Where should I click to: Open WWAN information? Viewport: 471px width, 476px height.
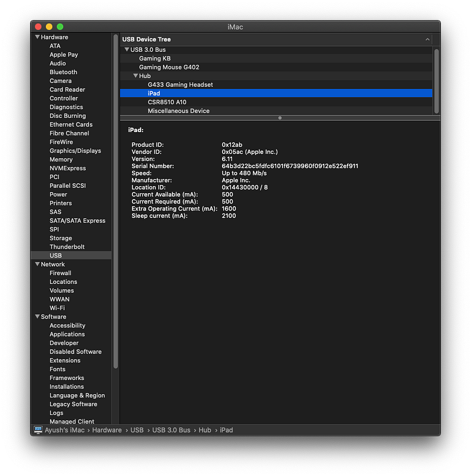pyautogui.click(x=59, y=299)
